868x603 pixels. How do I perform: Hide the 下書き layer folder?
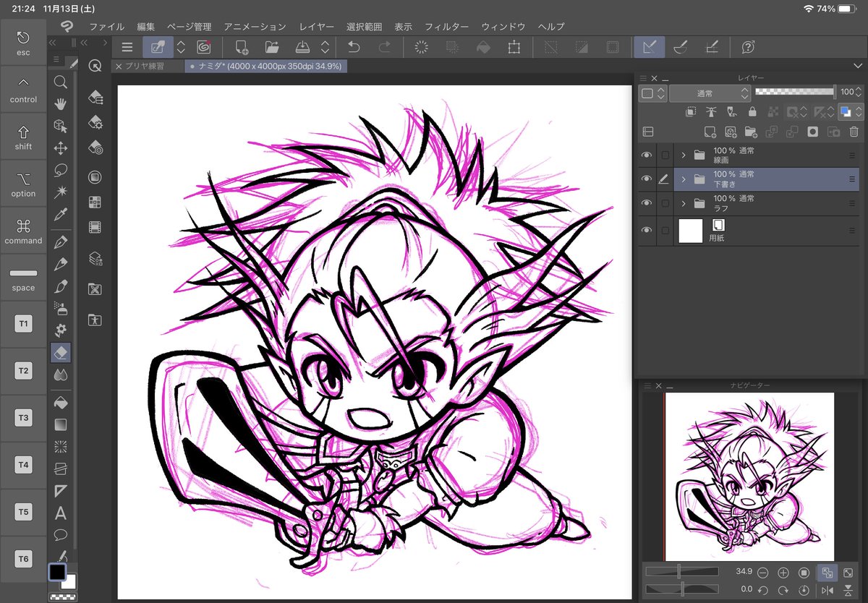tap(647, 179)
